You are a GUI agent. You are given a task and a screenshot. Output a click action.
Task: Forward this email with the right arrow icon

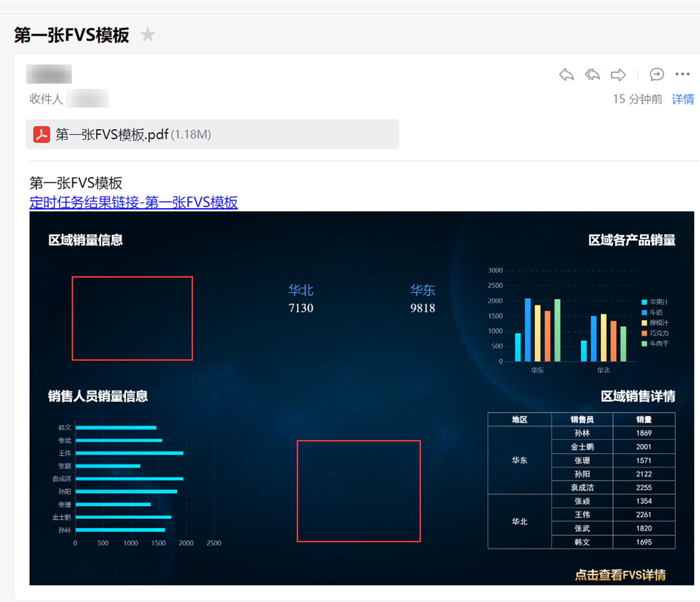pos(618,75)
